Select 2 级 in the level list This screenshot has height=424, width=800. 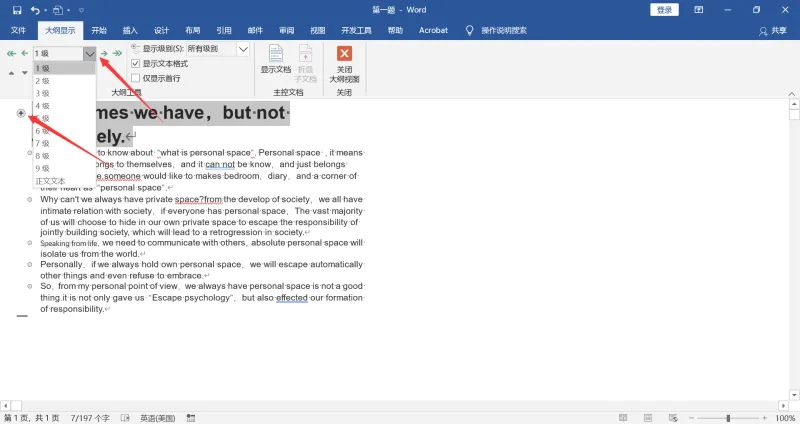64,81
